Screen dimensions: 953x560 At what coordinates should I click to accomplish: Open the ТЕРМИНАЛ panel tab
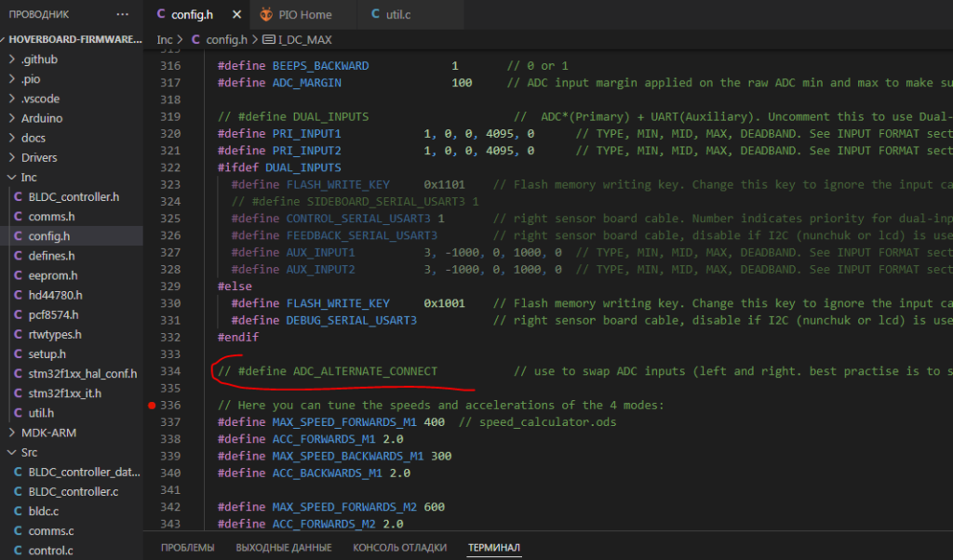pyautogui.click(x=493, y=548)
